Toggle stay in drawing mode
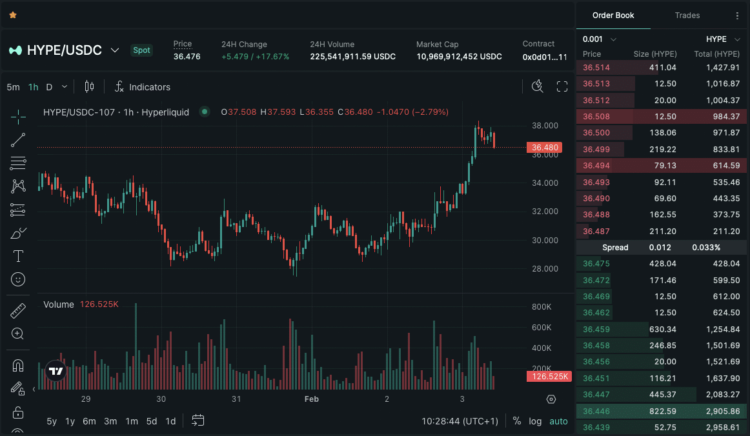 (x=18, y=389)
